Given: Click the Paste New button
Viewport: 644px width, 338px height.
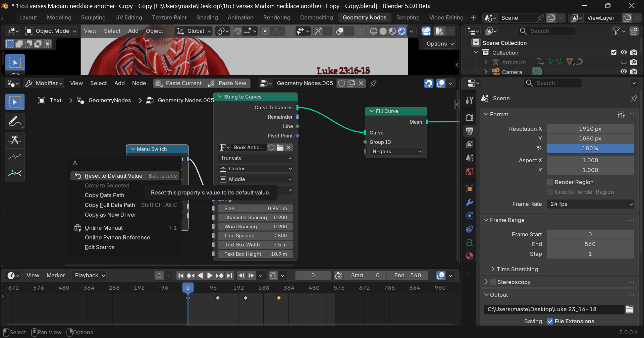Looking at the screenshot, I should [227, 83].
